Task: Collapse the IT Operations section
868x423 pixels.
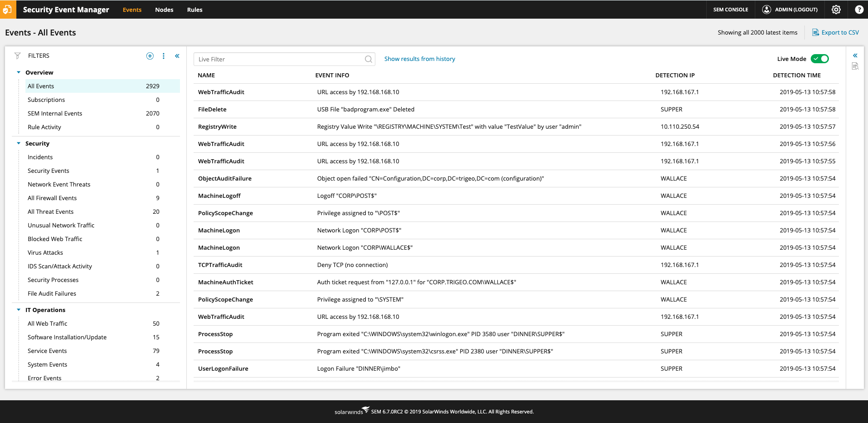Action: pyautogui.click(x=19, y=310)
